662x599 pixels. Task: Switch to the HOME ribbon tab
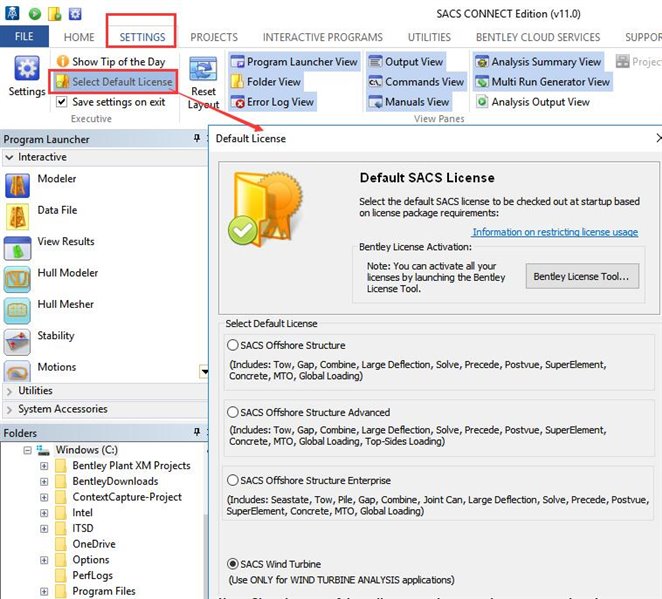79,37
